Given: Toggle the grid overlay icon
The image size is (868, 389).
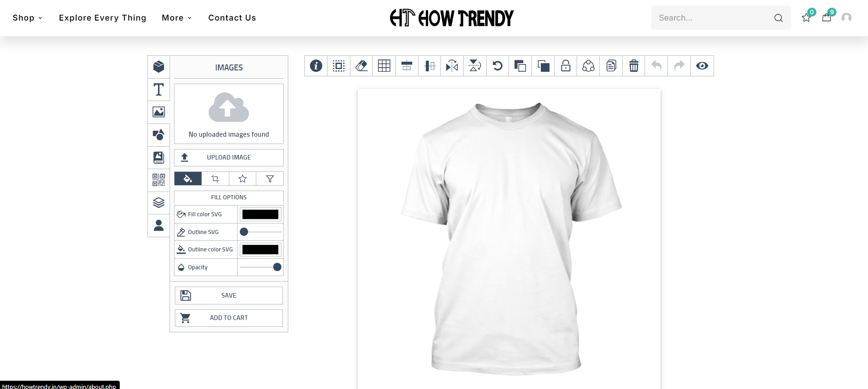Looking at the screenshot, I should tap(384, 66).
